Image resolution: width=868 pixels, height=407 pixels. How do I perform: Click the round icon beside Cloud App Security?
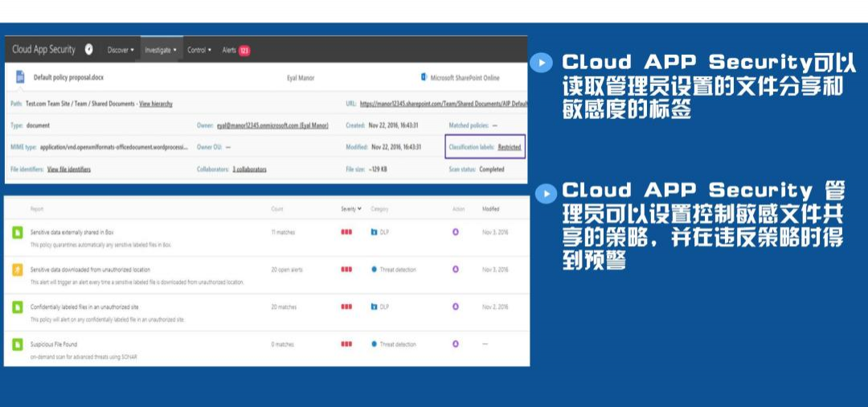88,49
